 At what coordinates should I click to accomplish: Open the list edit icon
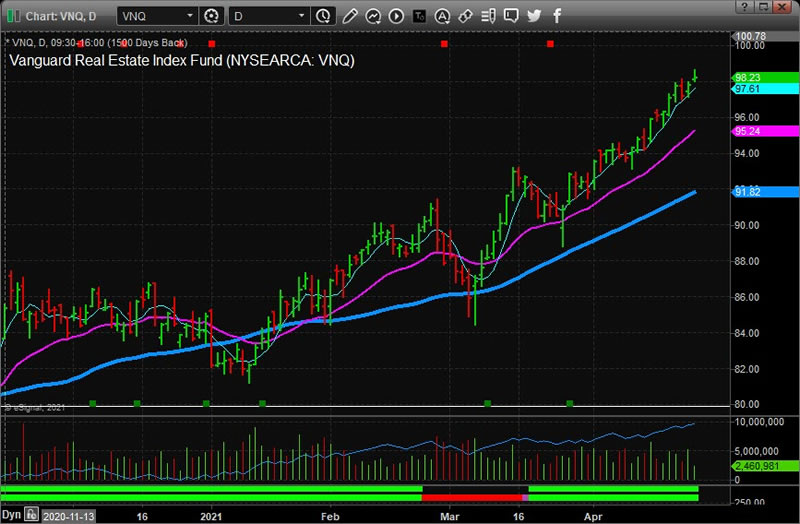pyautogui.click(x=489, y=16)
